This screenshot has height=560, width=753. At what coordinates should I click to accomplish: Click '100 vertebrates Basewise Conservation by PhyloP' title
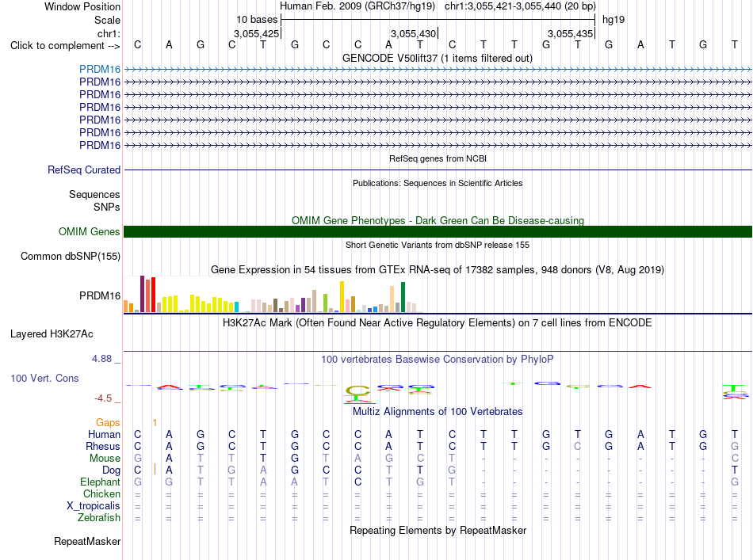pos(438,359)
